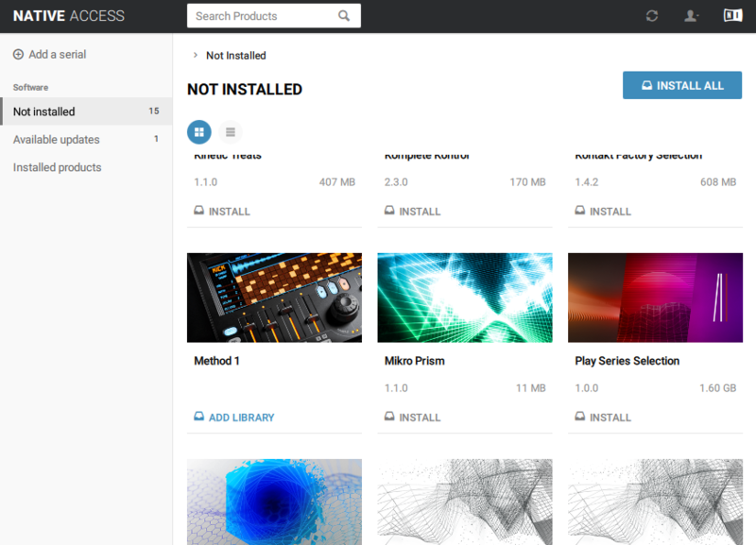Open Available updates section
The image size is (756, 545).
tap(87, 139)
